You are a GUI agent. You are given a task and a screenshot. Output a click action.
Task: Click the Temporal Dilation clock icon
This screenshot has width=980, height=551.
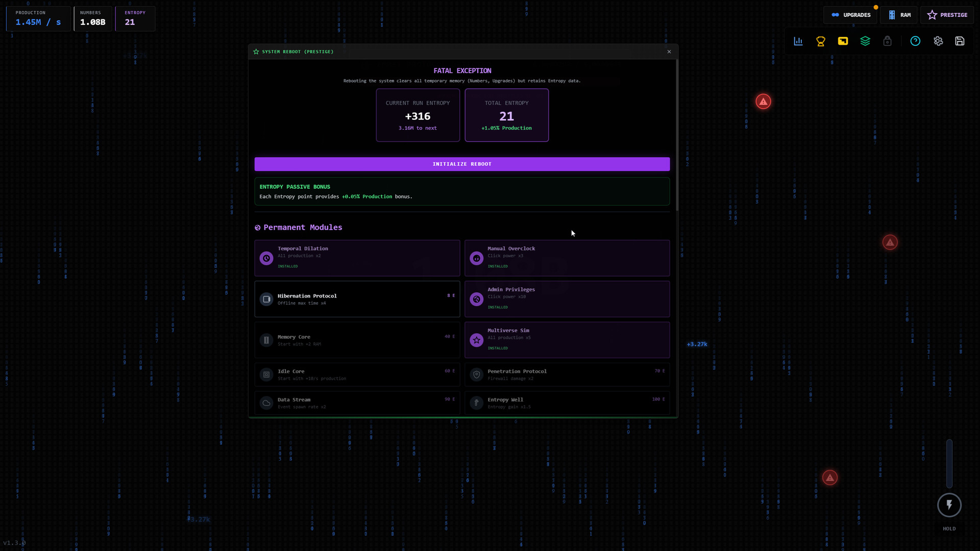266,258
